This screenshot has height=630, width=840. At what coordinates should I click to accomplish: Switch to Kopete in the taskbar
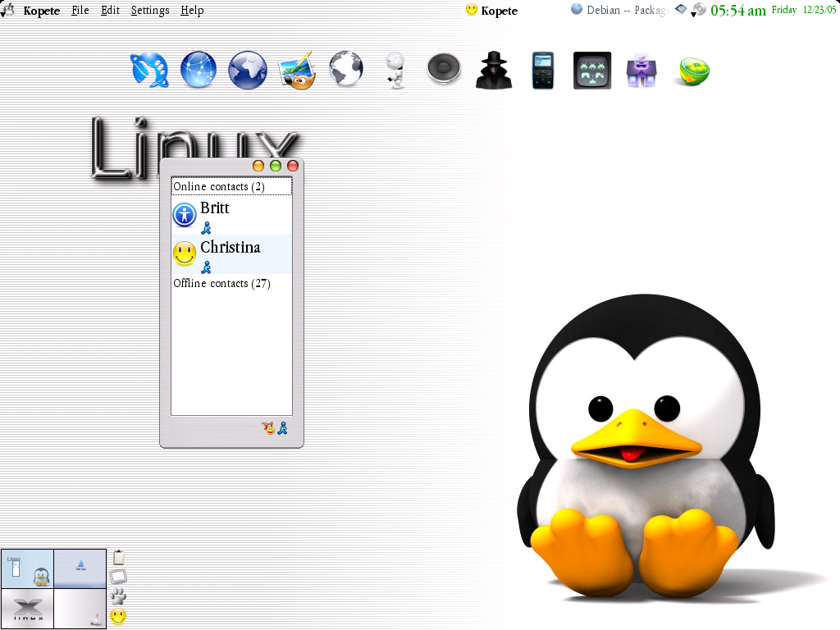(492, 10)
